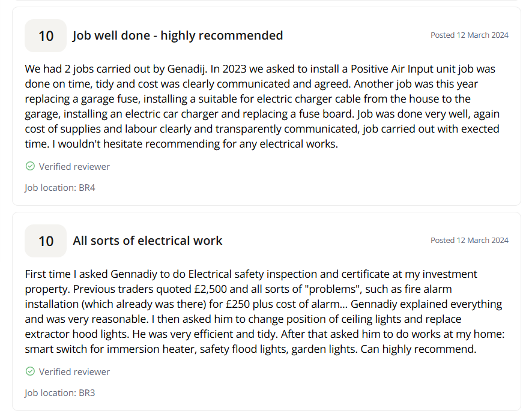Open 'All sorts of electrical work' review title

click(148, 241)
